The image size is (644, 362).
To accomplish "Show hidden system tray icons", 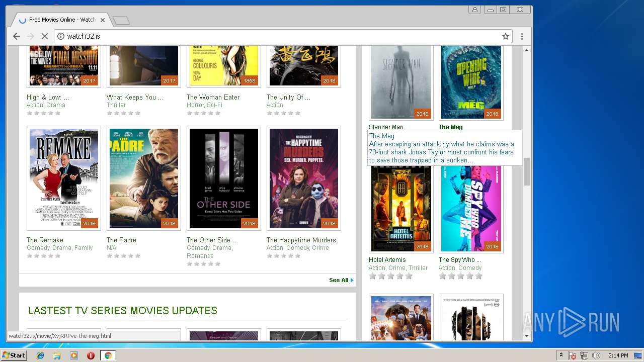I will click(561, 355).
